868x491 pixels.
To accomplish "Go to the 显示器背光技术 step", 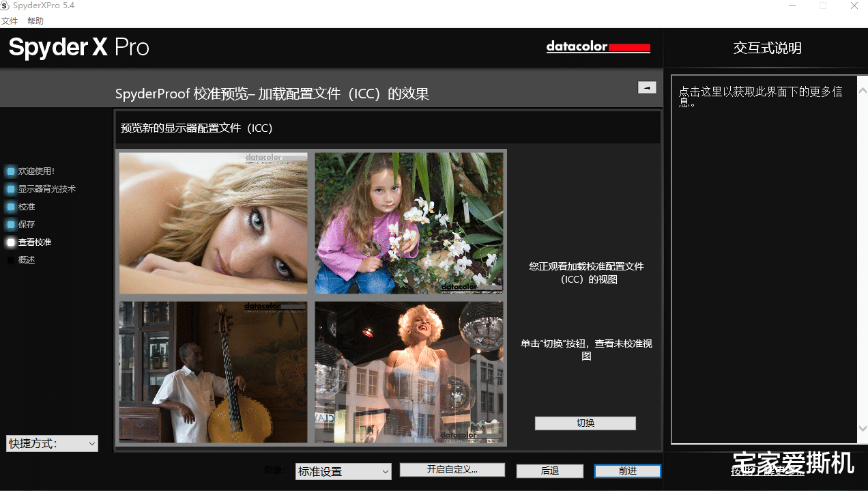I will click(46, 188).
